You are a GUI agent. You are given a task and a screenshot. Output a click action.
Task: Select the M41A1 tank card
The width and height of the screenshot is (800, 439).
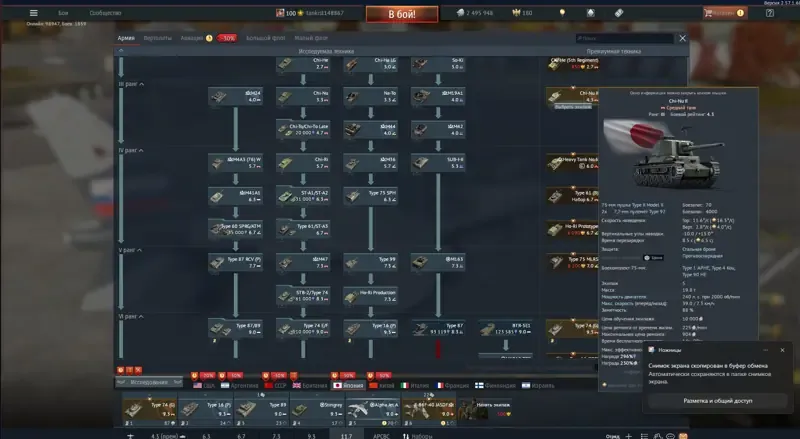235,196
